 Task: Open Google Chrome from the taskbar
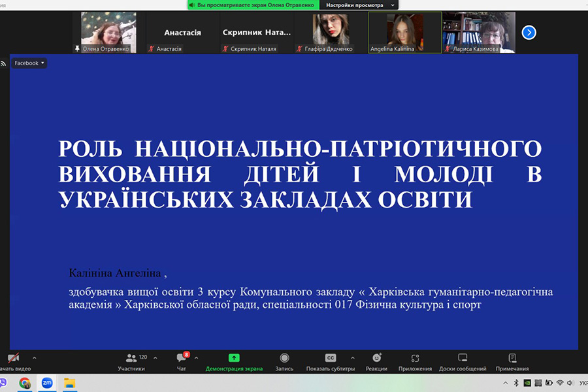[25, 383]
